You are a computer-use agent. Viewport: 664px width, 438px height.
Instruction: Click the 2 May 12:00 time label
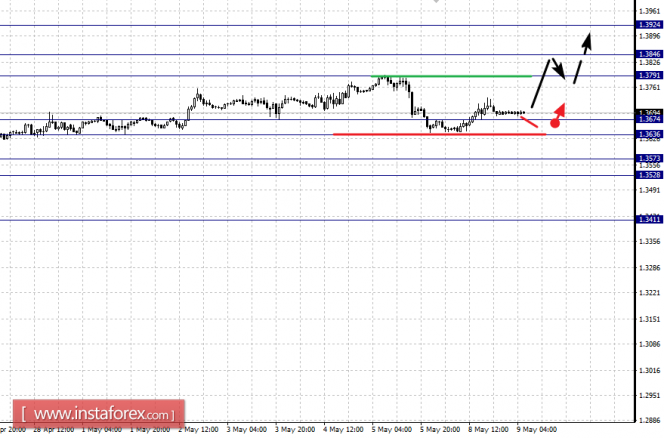[198, 430]
